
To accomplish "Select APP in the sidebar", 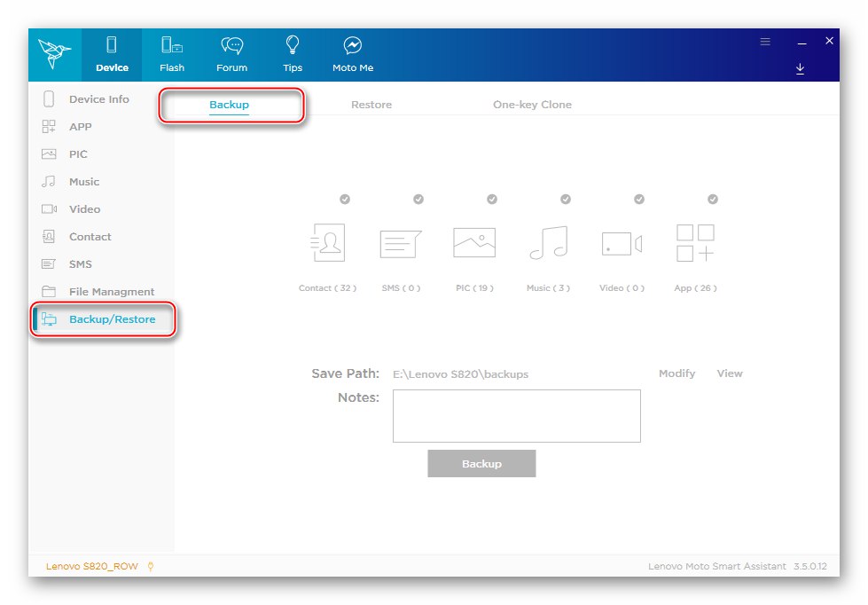I will click(x=101, y=127).
